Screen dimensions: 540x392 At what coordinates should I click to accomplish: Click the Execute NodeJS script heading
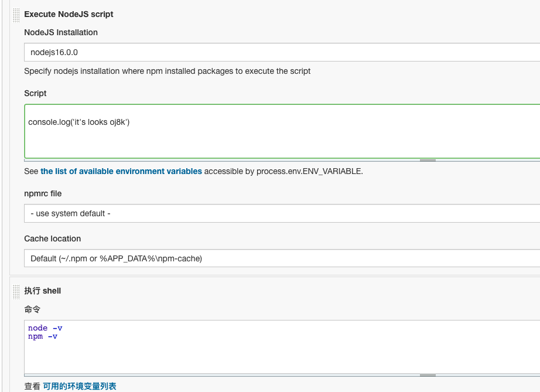click(69, 14)
